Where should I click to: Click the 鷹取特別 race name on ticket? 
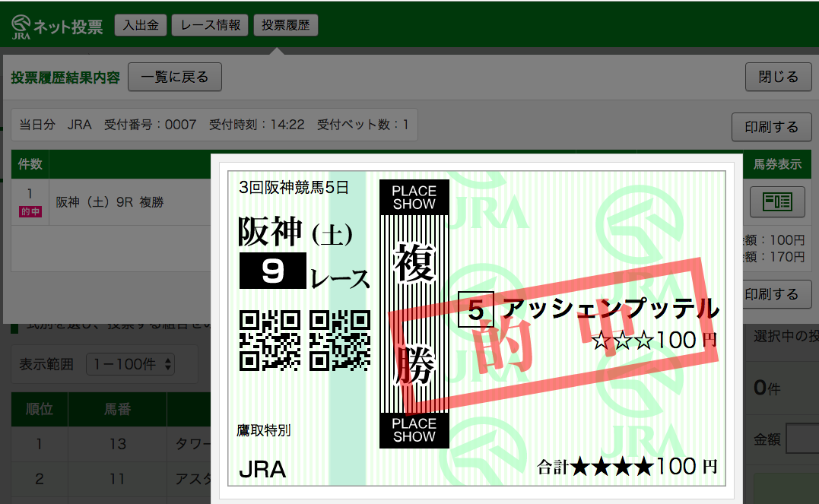(264, 430)
